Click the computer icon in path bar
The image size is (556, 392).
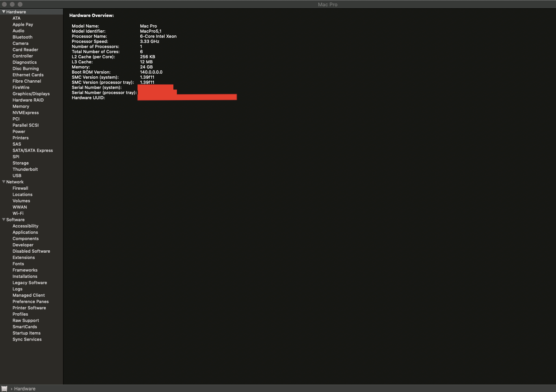4,388
